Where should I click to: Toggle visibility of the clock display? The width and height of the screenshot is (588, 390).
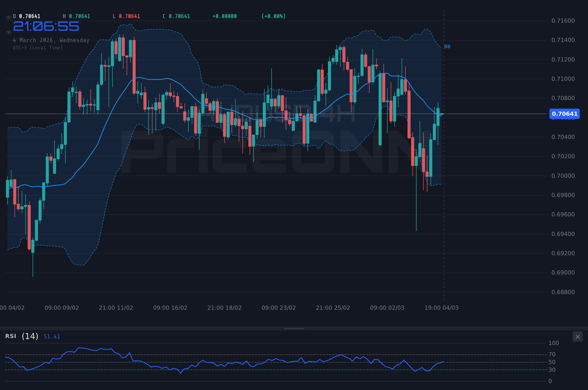(x=8, y=32)
